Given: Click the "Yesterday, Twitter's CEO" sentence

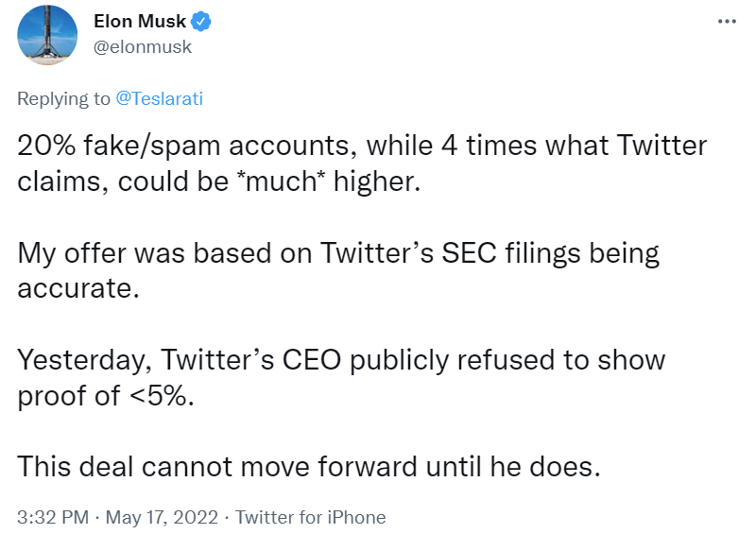Looking at the screenshot, I should (x=341, y=378).
